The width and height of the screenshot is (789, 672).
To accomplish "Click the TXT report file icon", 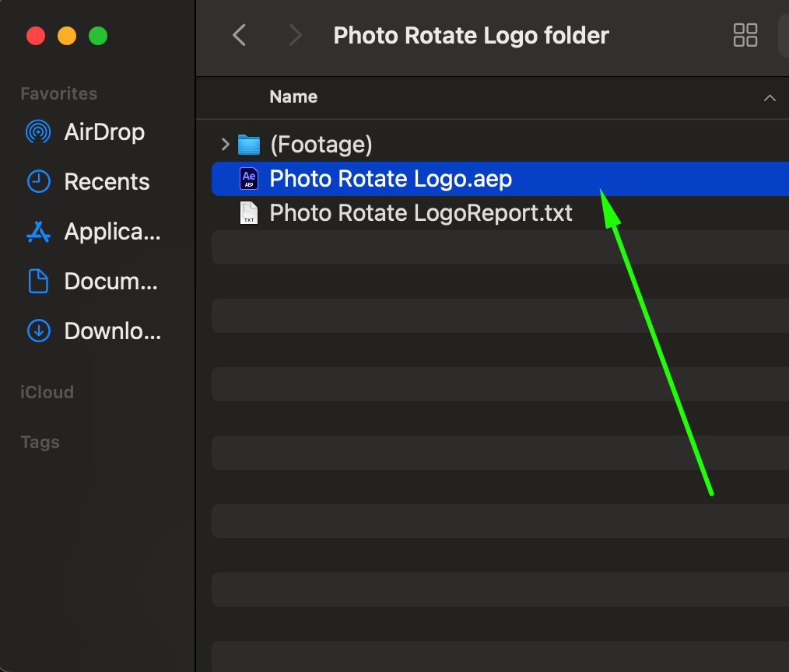I will click(x=249, y=213).
